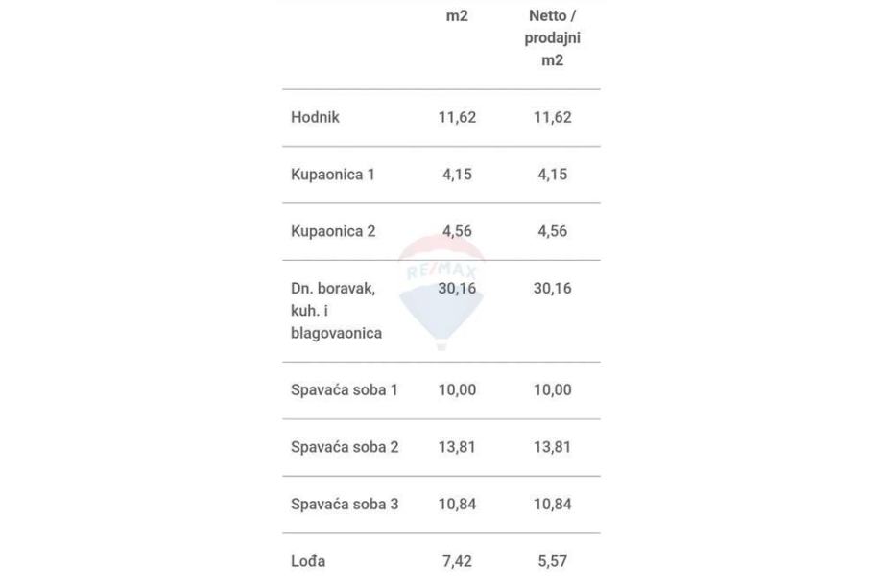Pick the Spavaća soba 3 label
The image size is (883, 588).
point(344,504)
